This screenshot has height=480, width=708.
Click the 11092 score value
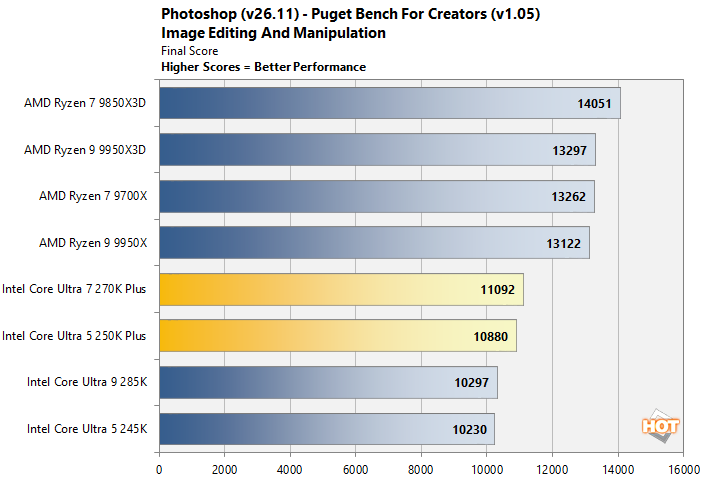(498, 290)
